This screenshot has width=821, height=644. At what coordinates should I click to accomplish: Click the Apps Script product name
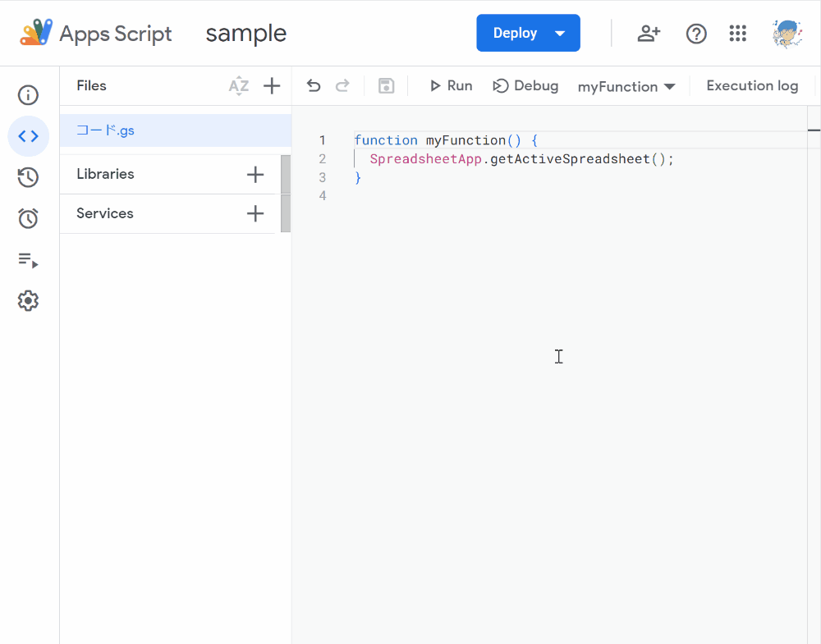pyautogui.click(x=115, y=34)
